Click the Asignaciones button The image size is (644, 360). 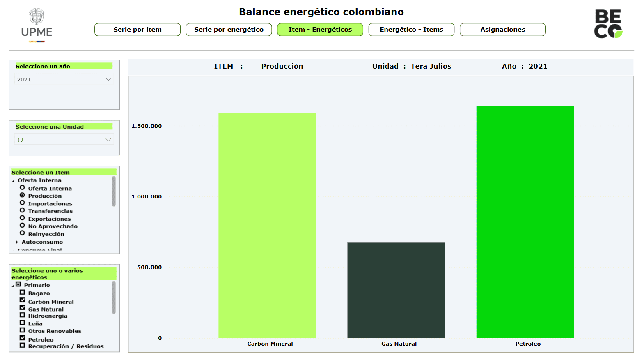(x=502, y=30)
